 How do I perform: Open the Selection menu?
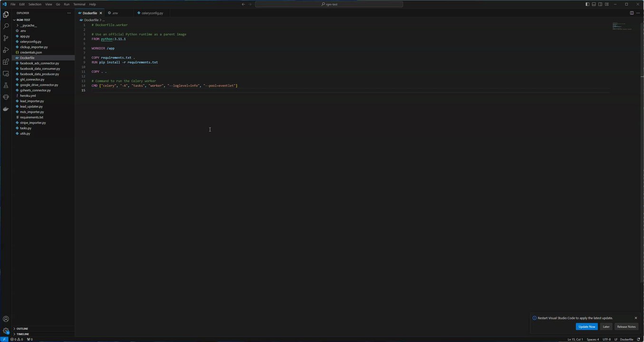(35, 4)
